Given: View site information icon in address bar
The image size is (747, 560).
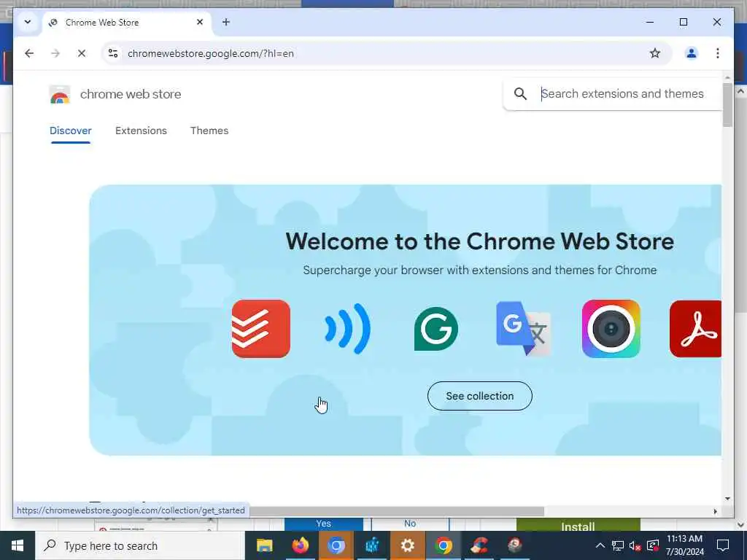Looking at the screenshot, I should (113, 53).
